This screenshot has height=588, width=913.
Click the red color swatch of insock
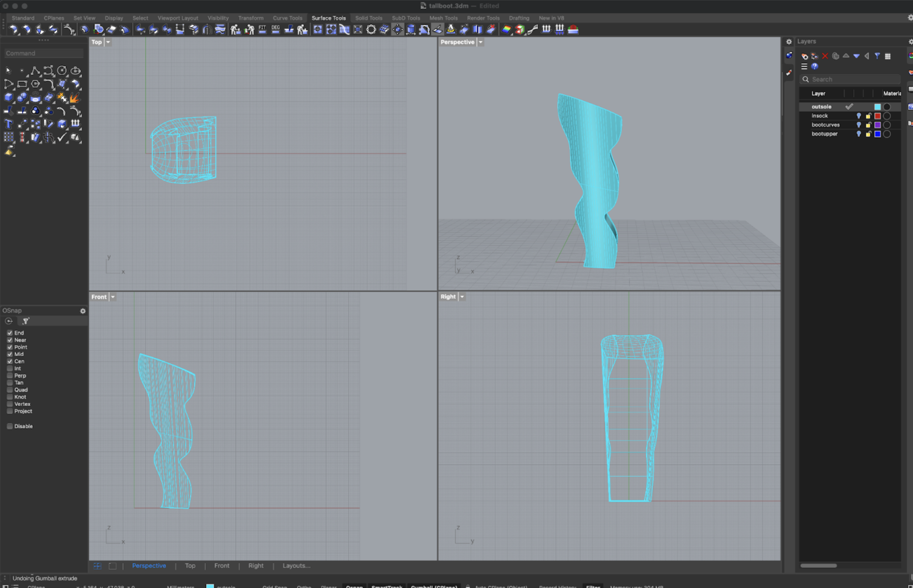pyautogui.click(x=877, y=116)
